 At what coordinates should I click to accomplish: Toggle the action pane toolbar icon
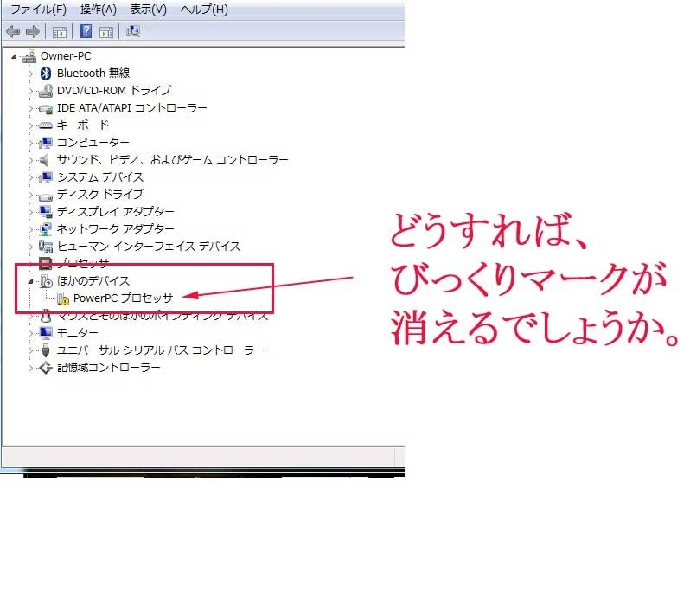tap(106, 32)
